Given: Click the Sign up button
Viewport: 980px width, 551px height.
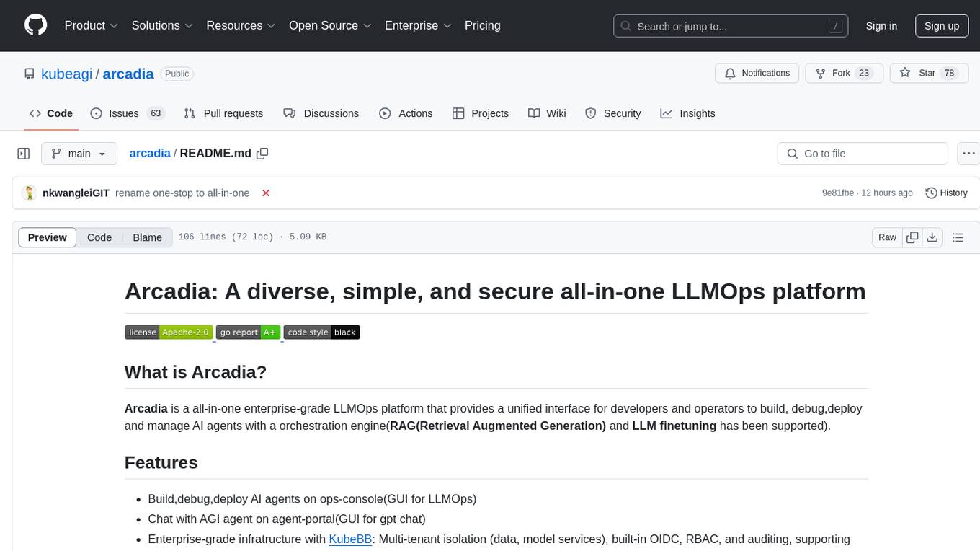Looking at the screenshot, I should 942,26.
